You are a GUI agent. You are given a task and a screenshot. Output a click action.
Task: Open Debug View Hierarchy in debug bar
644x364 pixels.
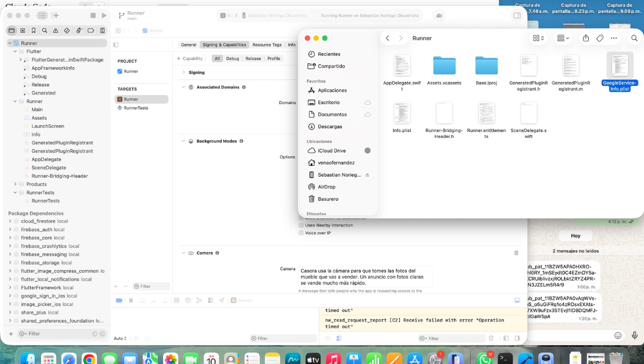pos(188,300)
